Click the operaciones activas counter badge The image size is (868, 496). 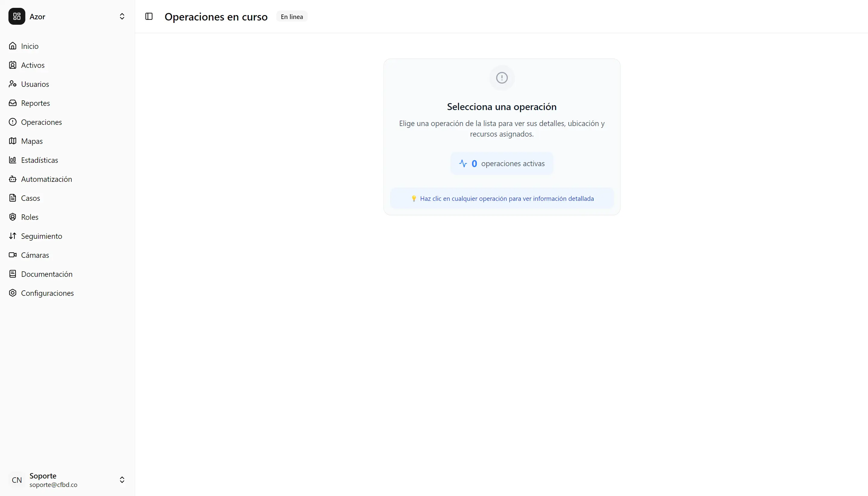pyautogui.click(x=501, y=163)
